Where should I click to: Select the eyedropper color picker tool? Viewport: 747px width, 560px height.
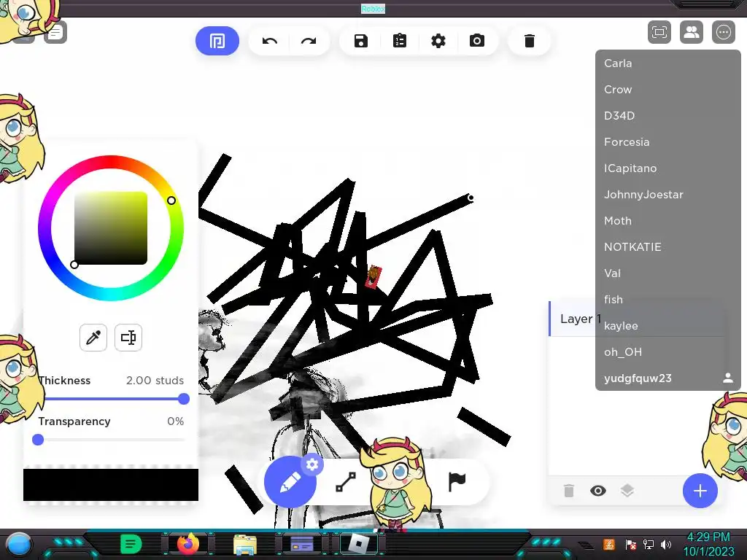pyautogui.click(x=93, y=338)
